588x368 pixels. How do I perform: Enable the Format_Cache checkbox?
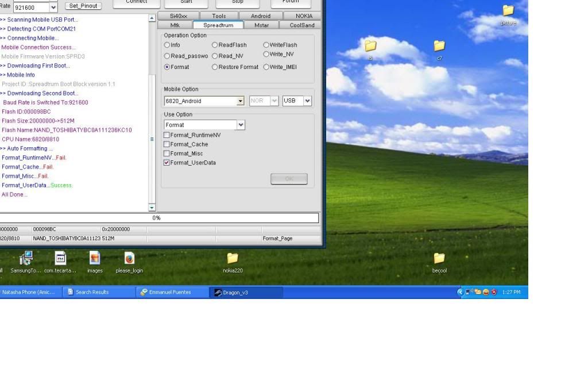[167, 144]
